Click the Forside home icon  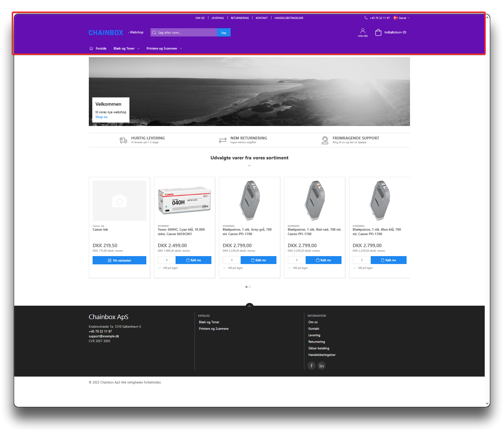pos(91,49)
